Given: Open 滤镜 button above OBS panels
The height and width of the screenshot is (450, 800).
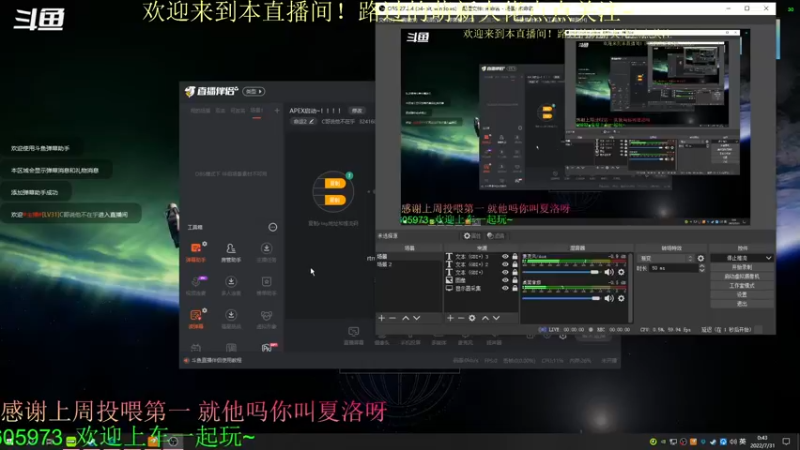Looking at the screenshot, I should 495,236.
